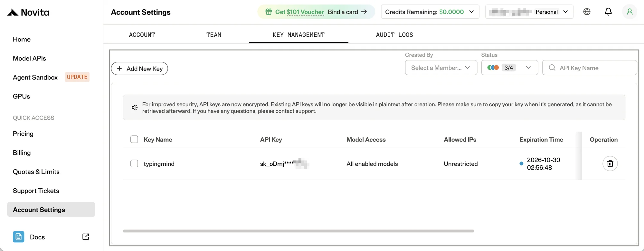
Task: Click the Unrestricted allowed IPs cell
Action: 460,163
